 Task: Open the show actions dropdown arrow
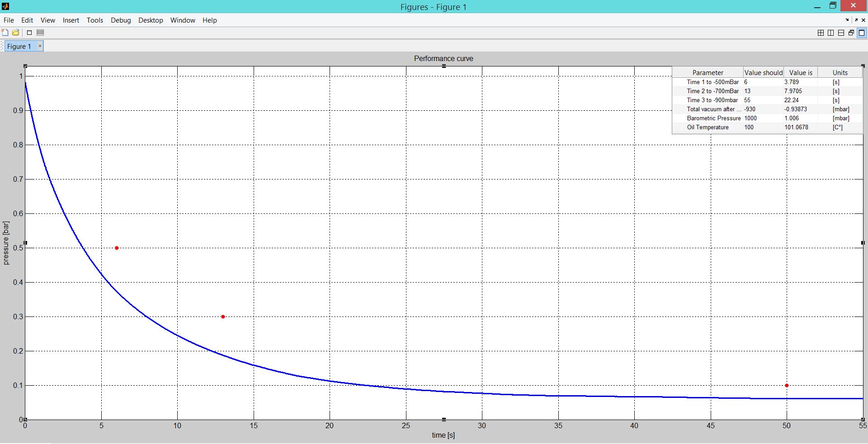click(x=847, y=20)
